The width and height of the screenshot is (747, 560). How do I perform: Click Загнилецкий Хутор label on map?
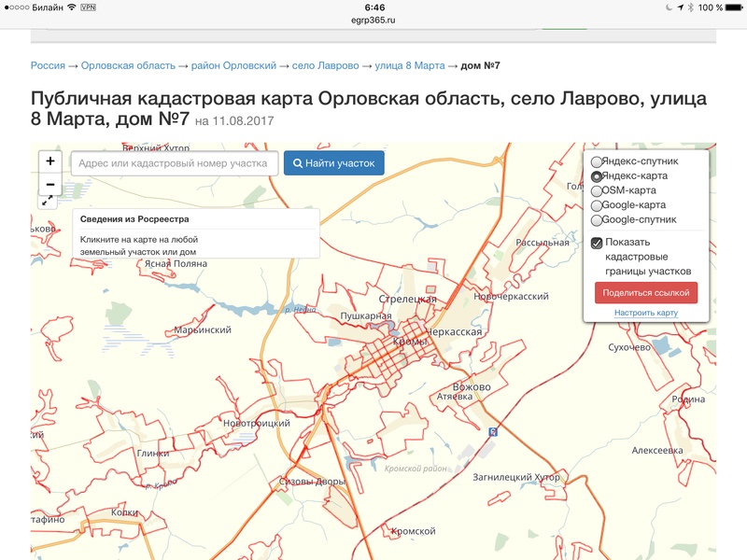(516, 477)
